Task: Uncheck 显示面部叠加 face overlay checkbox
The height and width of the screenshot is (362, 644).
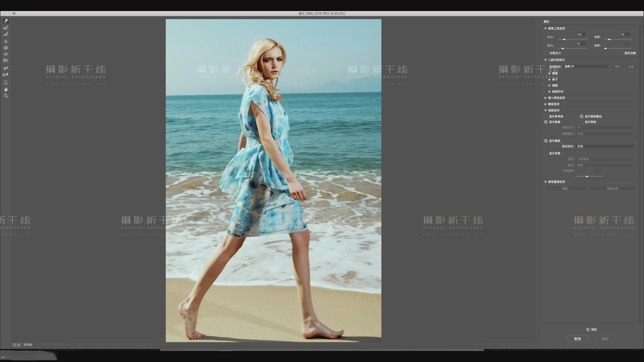Action: [582, 116]
